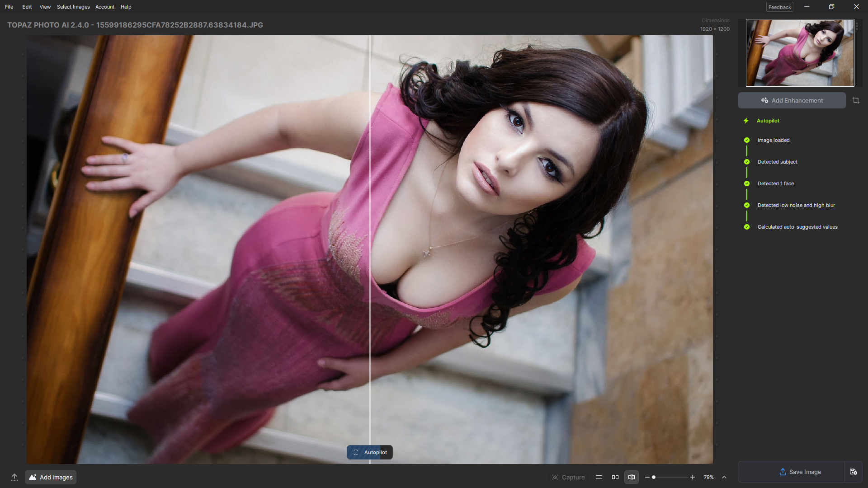Switch to side-by-side view mode
The width and height of the screenshot is (868, 488).
tap(615, 477)
